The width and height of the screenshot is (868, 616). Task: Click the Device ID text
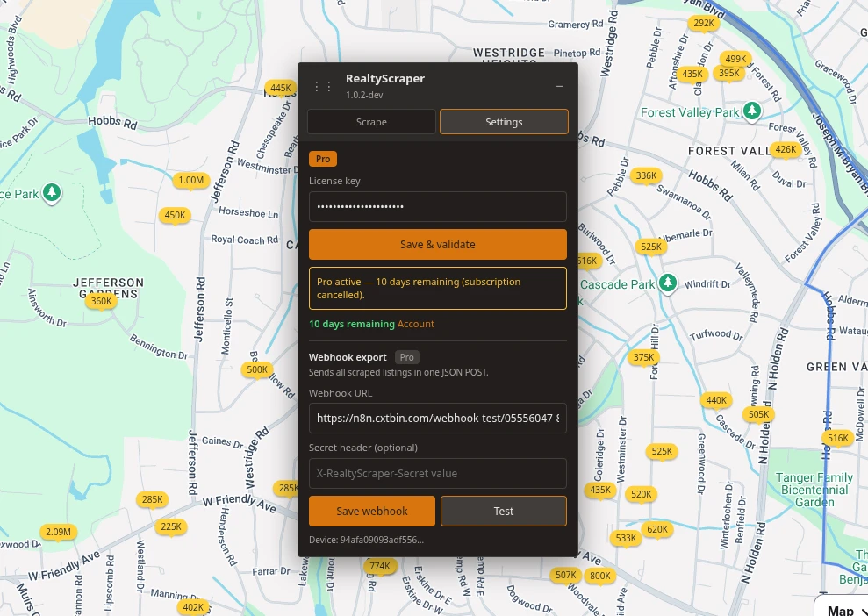pyautogui.click(x=367, y=540)
